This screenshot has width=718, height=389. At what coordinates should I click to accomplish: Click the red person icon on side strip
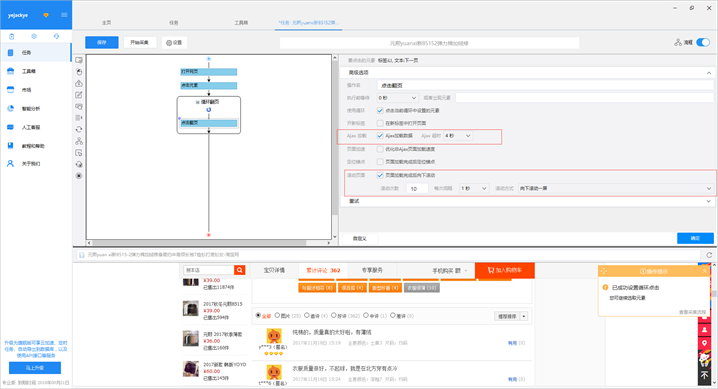pyautogui.click(x=704, y=330)
